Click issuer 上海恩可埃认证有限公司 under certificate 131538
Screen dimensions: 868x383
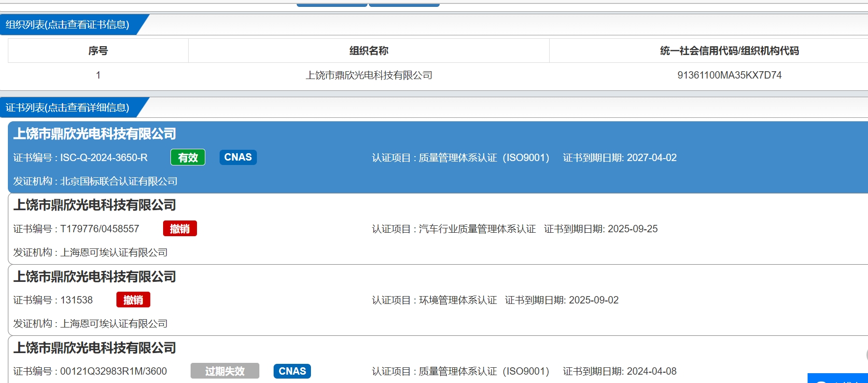coord(114,324)
